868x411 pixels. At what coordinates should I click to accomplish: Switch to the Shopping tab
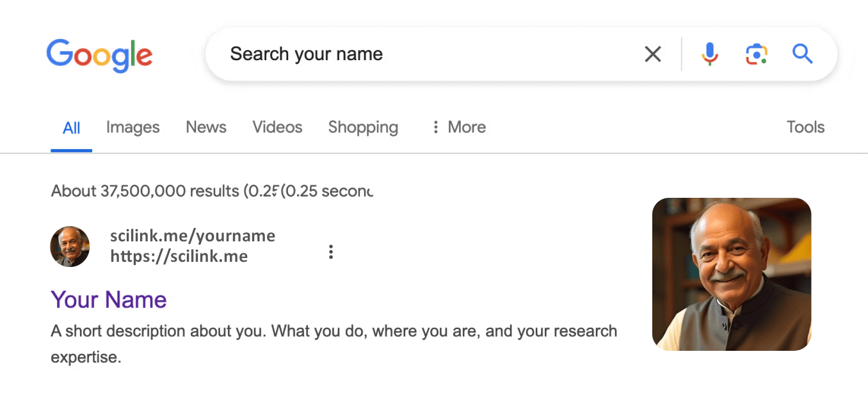coord(363,127)
